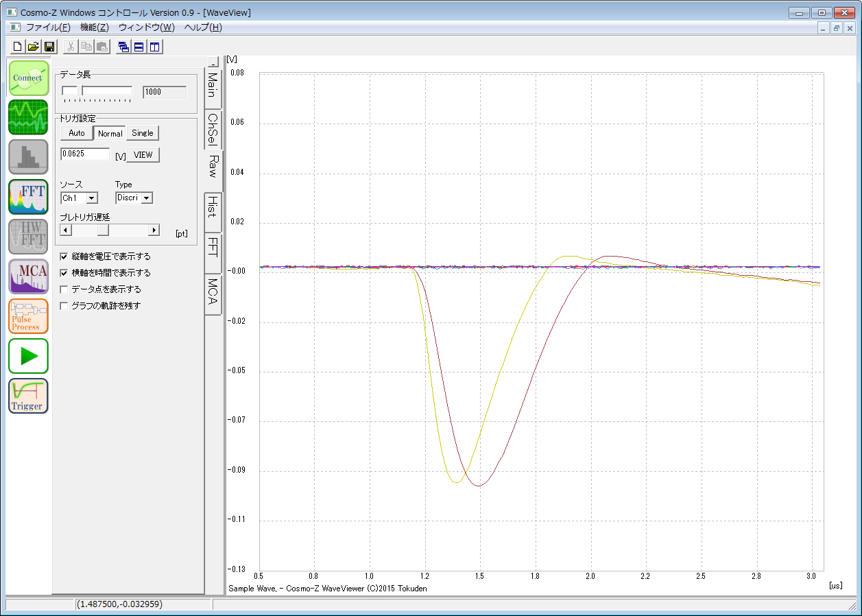
Task: Open the ファイル(F) menu
Action: point(47,27)
